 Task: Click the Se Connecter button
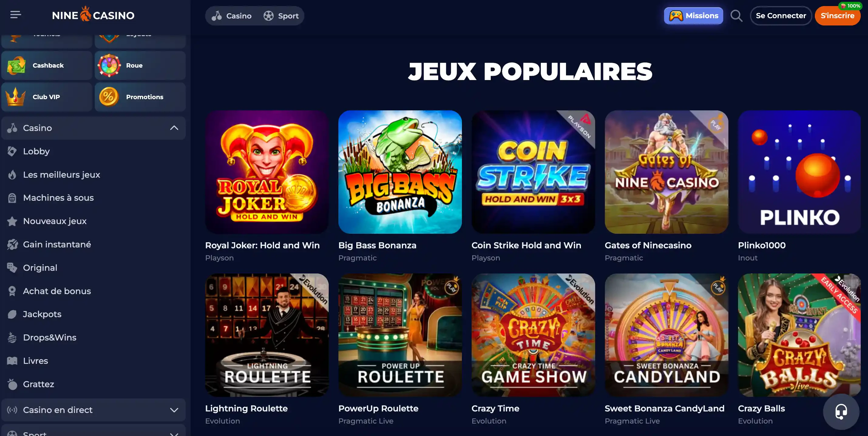point(780,16)
